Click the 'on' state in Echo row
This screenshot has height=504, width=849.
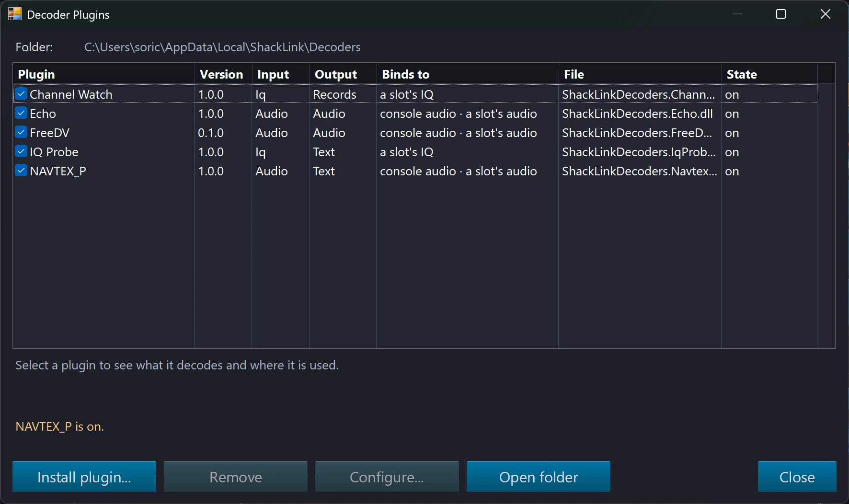[x=732, y=114]
